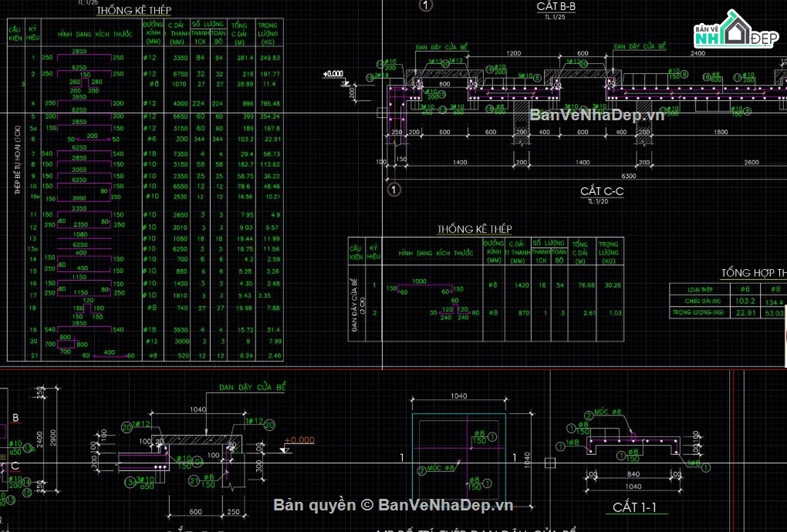Click weight value 58.73 in steel table
This screenshot has width=787, height=532.
click(x=272, y=154)
